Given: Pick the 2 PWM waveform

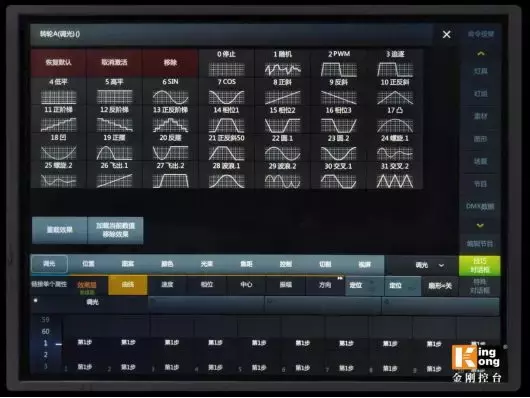Looking at the screenshot, I should [x=339, y=63].
